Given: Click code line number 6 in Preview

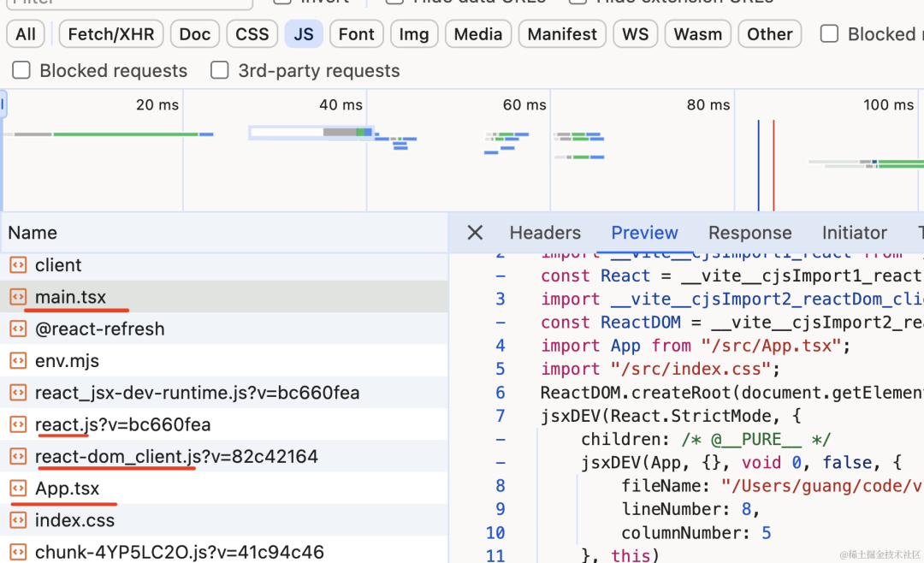Looking at the screenshot, I should point(500,392).
